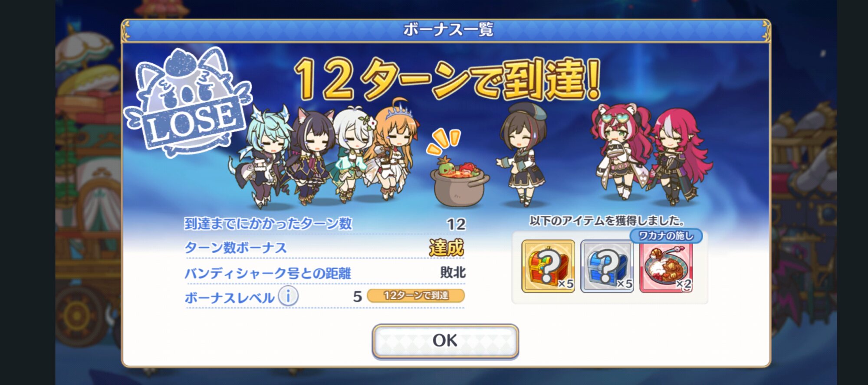
Task: Tap the 12ターンで到達 orange badge
Action: (x=416, y=296)
